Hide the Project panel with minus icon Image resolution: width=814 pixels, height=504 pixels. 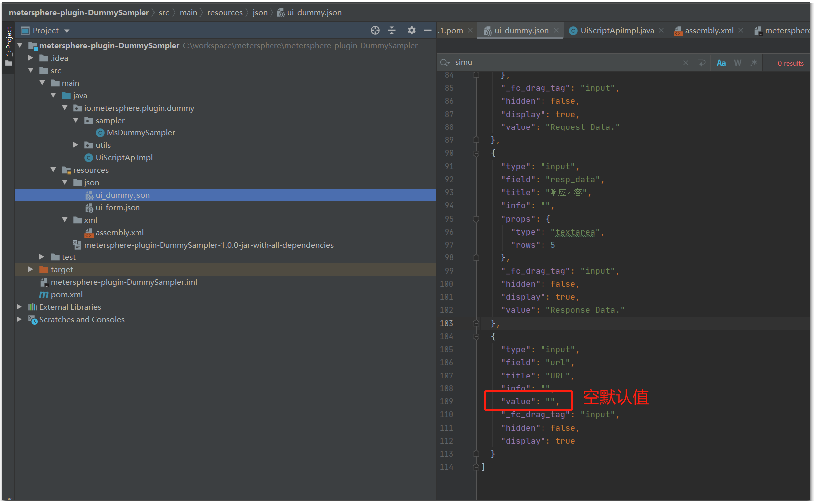click(428, 30)
